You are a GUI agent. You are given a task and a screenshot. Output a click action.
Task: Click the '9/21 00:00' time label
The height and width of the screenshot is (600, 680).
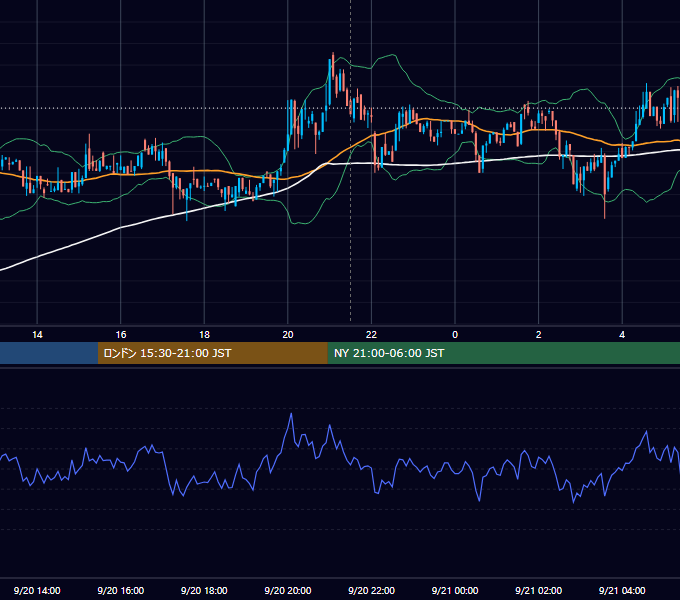(455, 590)
